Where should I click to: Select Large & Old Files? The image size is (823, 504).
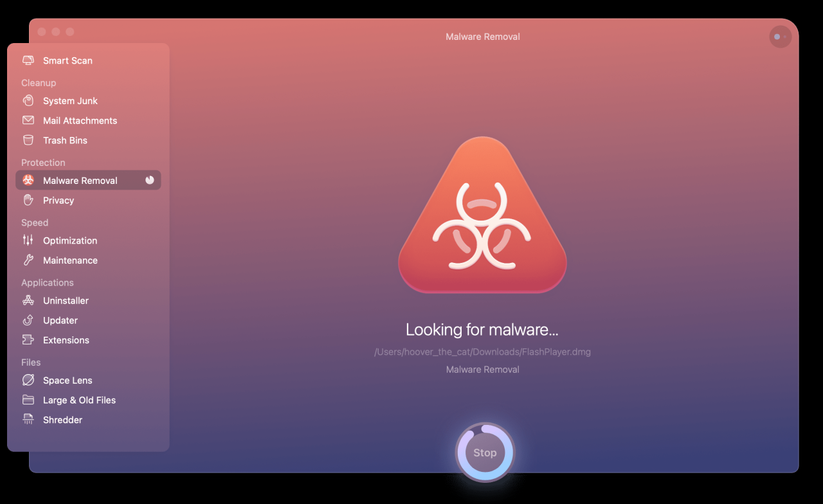pyautogui.click(x=88, y=400)
